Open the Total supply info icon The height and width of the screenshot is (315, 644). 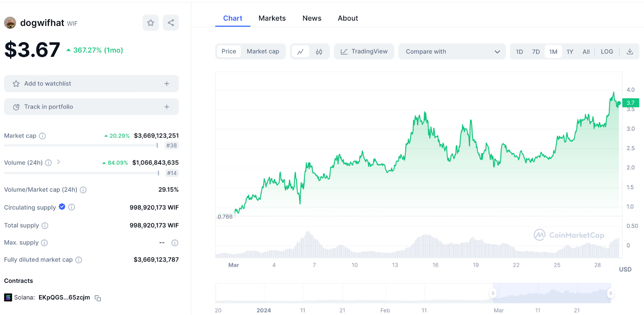point(45,226)
